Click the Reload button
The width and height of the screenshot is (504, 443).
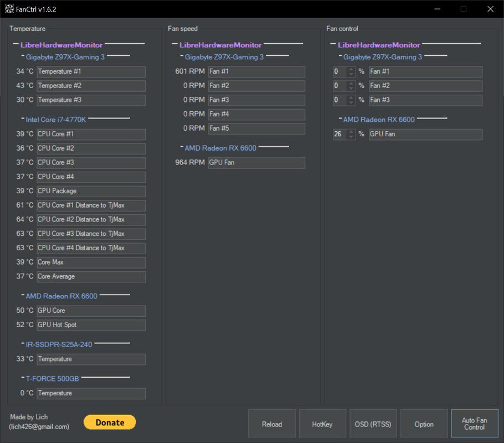click(272, 424)
